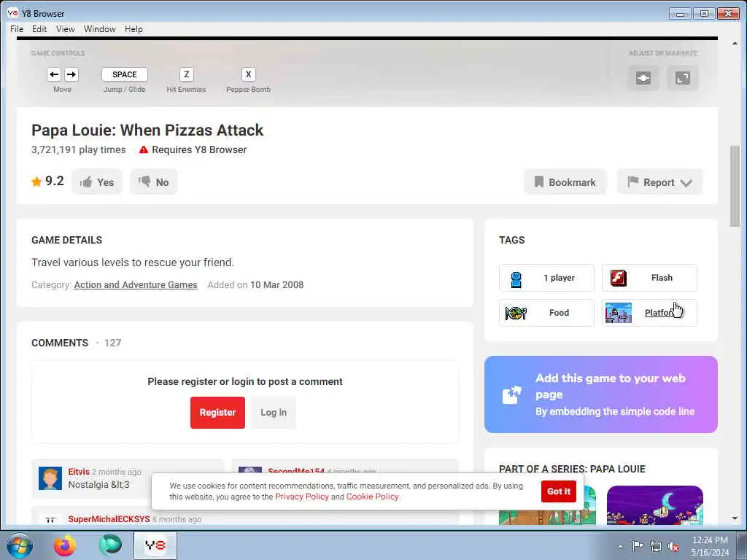Viewport: 747px width, 560px height.
Task: Click Eitvis avatar image
Action: [50, 478]
